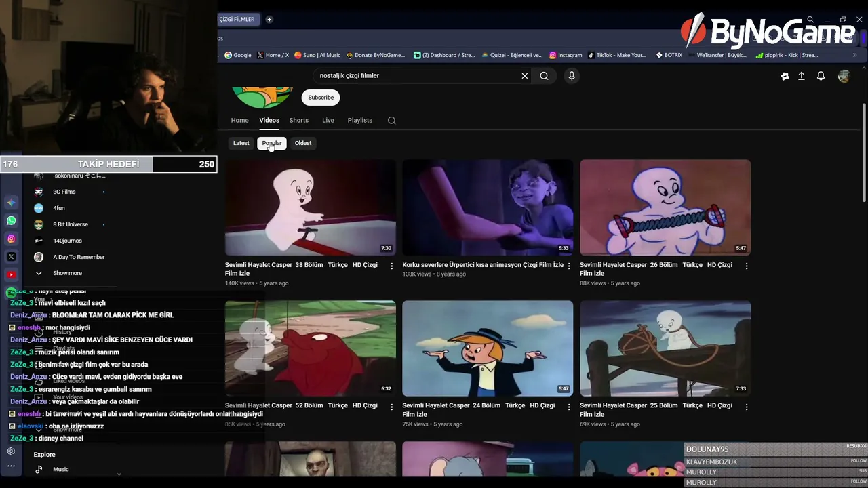Click the three-dot more icon in browser sidebar
Image resolution: width=868 pixels, height=488 pixels.
point(11,466)
